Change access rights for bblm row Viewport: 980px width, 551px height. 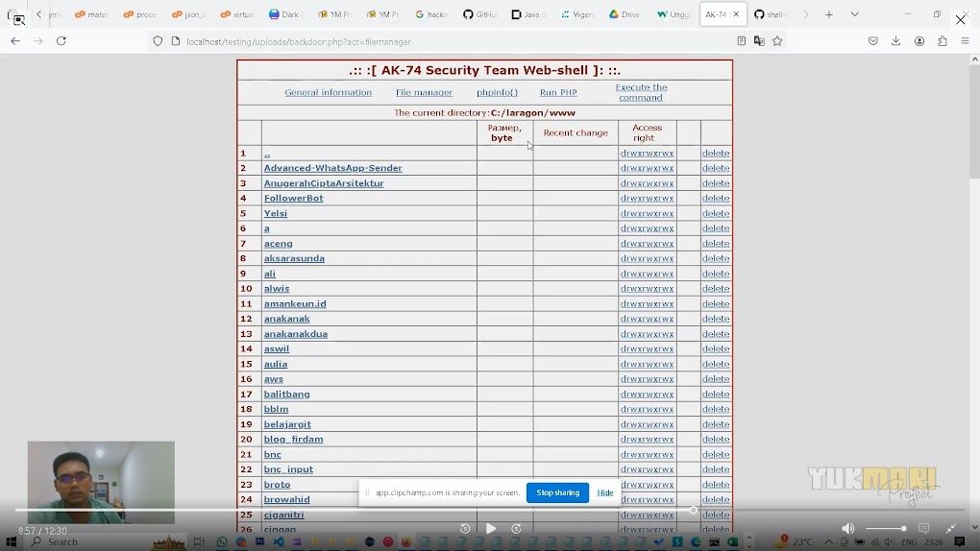pos(647,409)
